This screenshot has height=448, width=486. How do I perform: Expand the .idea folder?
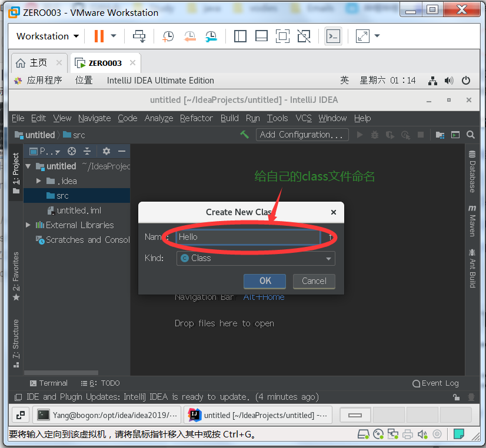(38, 181)
